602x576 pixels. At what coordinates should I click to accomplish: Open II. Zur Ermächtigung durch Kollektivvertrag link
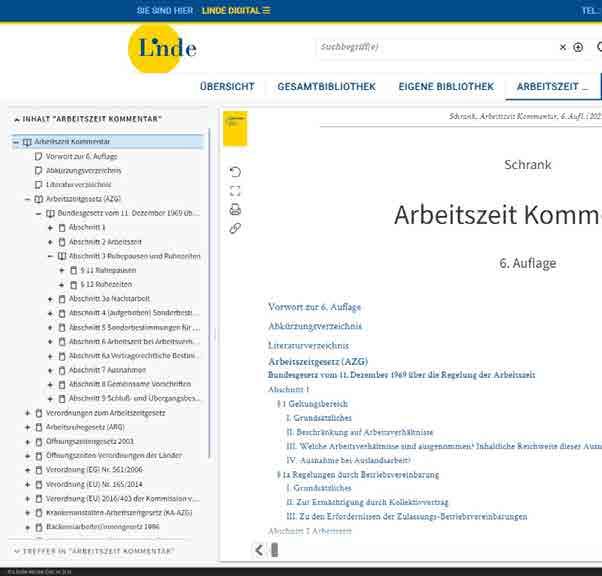point(367,502)
